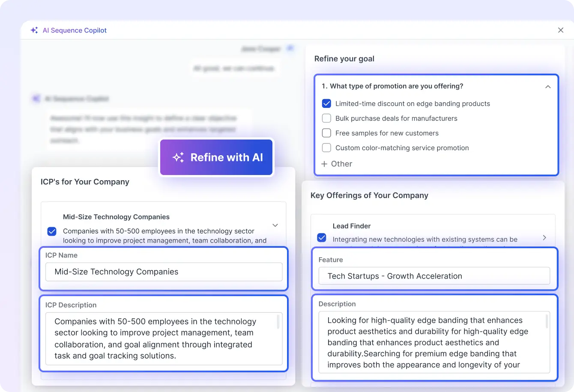Click the sparkle icon on Refine with AI
The image size is (574, 392).
click(x=178, y=157)
